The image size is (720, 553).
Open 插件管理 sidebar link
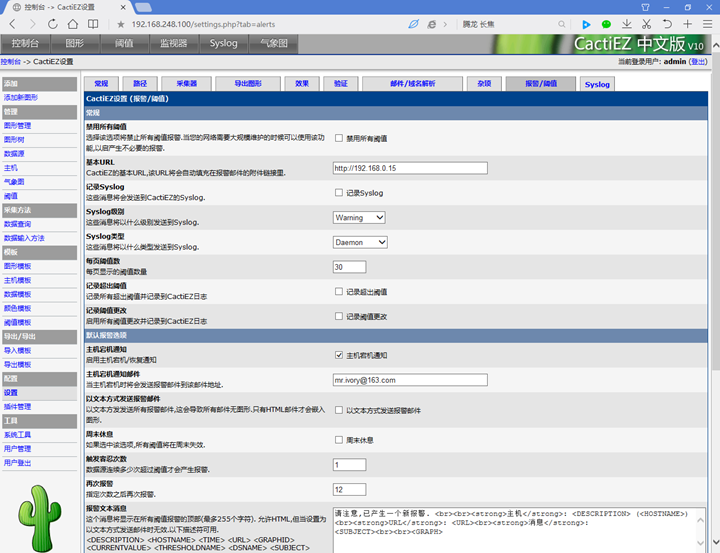[17, 406]
